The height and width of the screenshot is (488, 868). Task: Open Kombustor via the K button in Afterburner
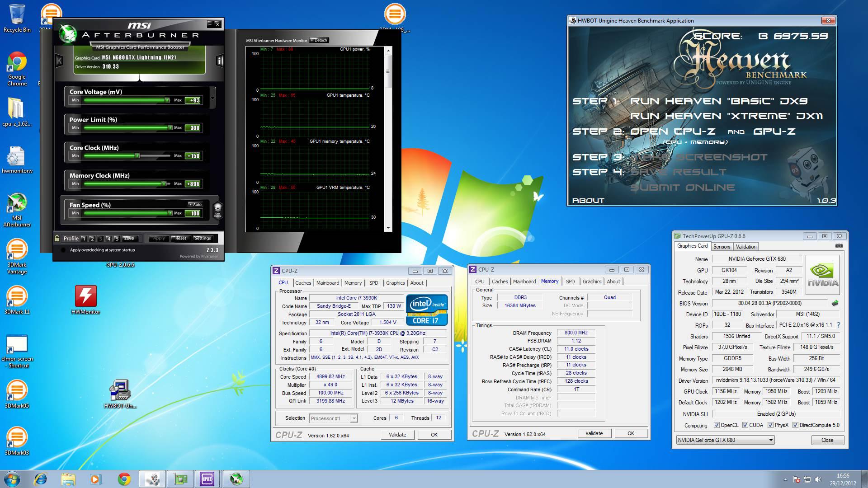[x=59, y=61]
